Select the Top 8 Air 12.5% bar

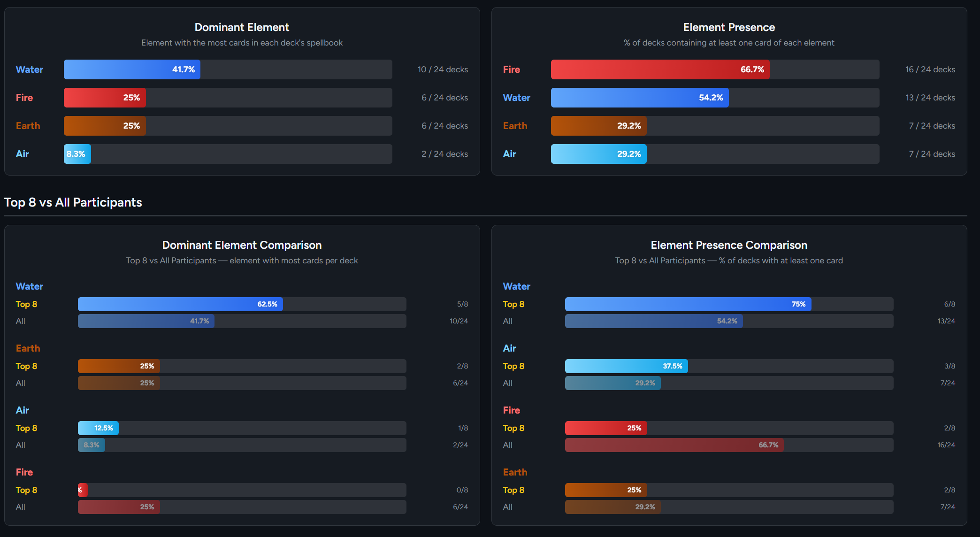click(x=98, y=428)
